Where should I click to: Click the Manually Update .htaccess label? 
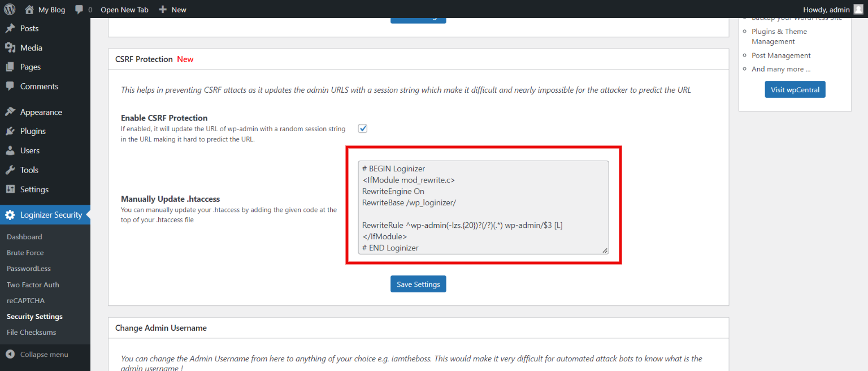coord(171,199)
